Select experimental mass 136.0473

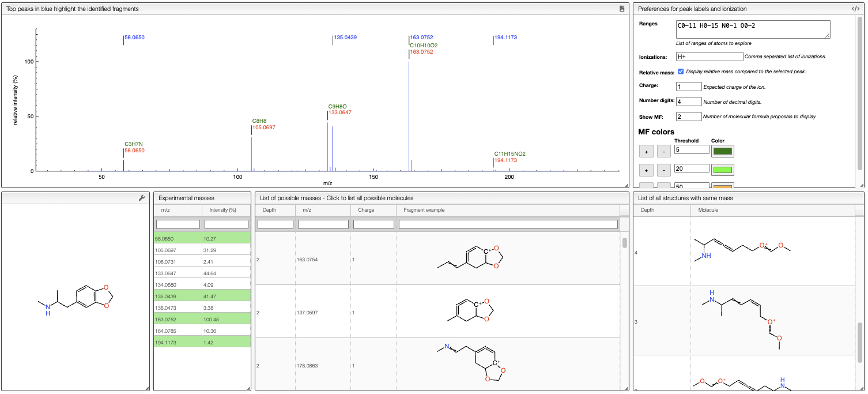(x=202, y=307)
